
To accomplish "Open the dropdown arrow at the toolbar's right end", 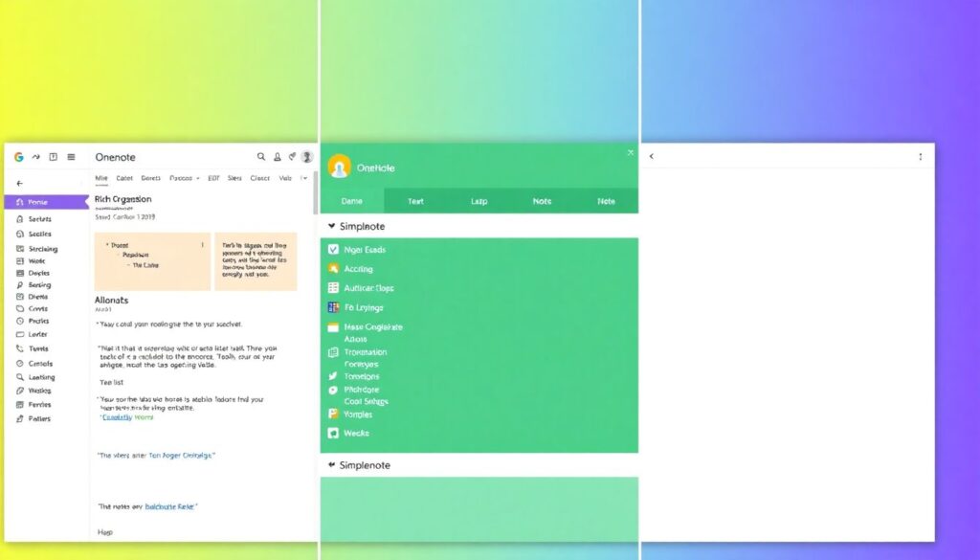I will [304, 178].
